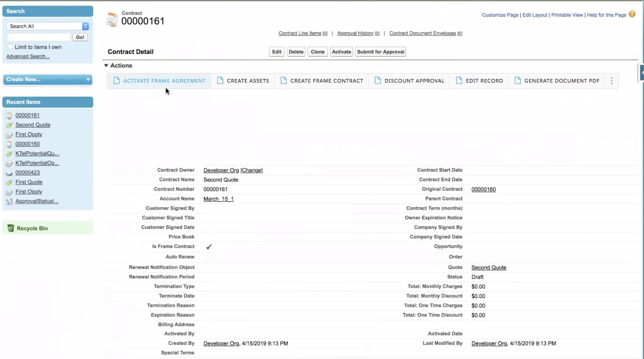Image resolution: width=644 pixels, height=359 pixels.
Task: Click the Help for this Page question icon
Action: pos(632,14)
